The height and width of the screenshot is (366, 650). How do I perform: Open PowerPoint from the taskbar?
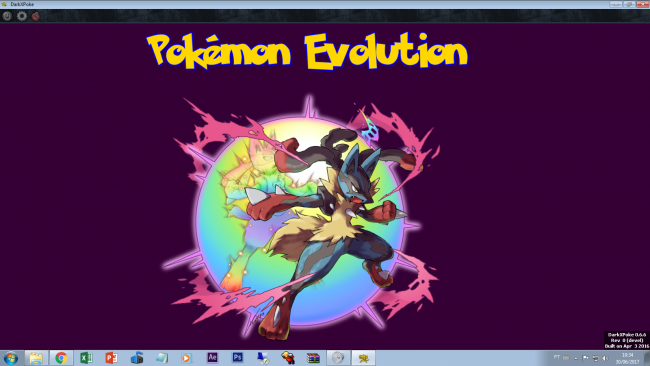(111, 358)
